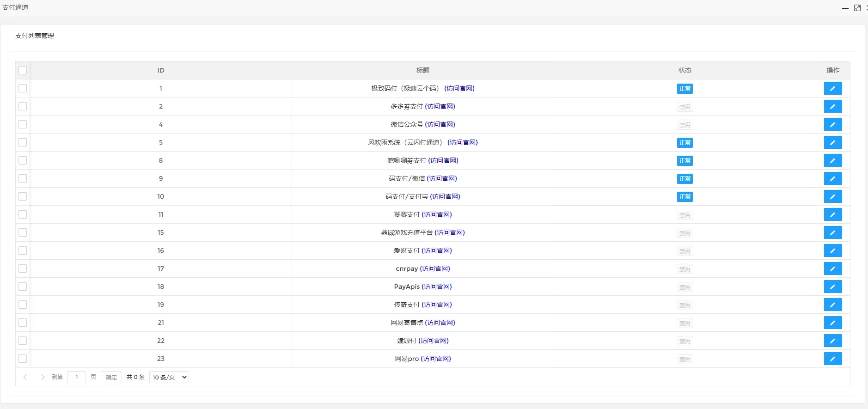Screen dimensions: 868x409
Task: Click pencil icon for 网易pro row
Action: (x=832, y=359)
